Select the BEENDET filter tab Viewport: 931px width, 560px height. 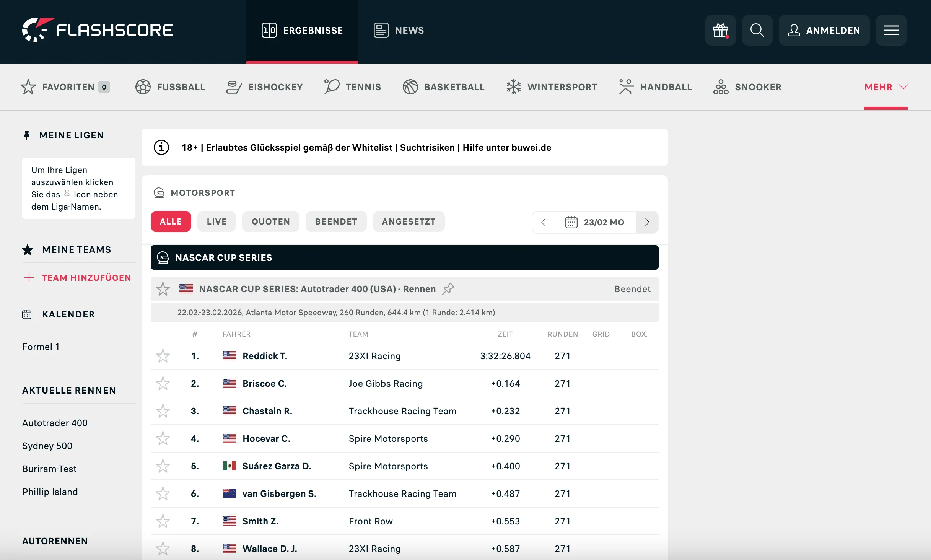tap(336, 221)
